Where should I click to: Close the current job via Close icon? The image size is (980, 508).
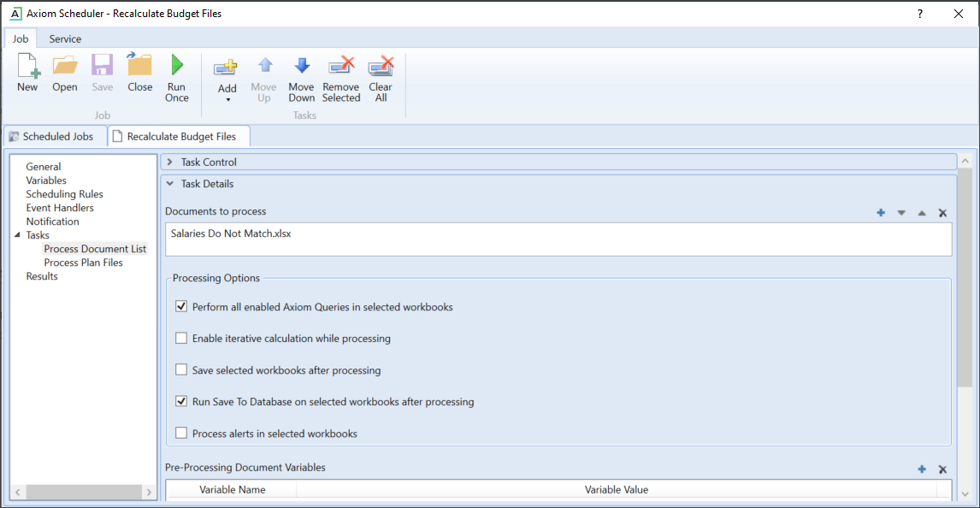(139, 67)
